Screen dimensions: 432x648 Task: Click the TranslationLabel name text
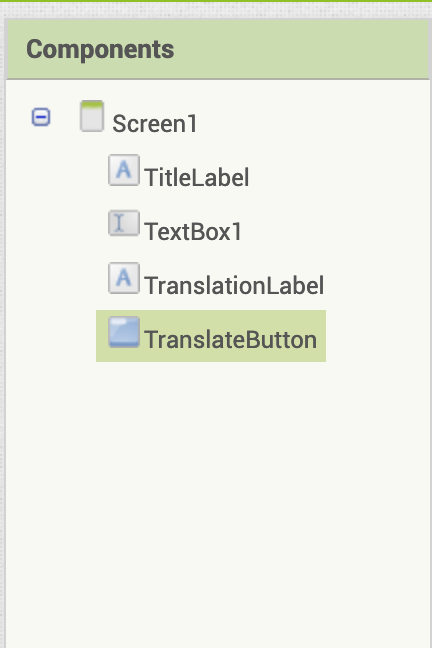(234, 286)
